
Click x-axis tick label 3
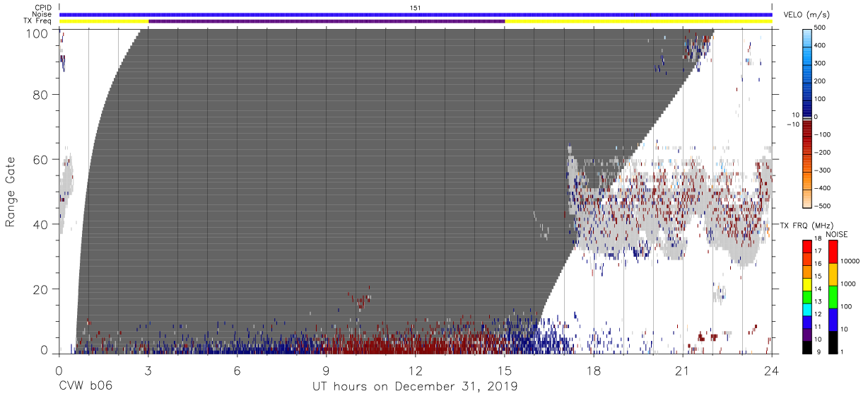coord(148,371)
